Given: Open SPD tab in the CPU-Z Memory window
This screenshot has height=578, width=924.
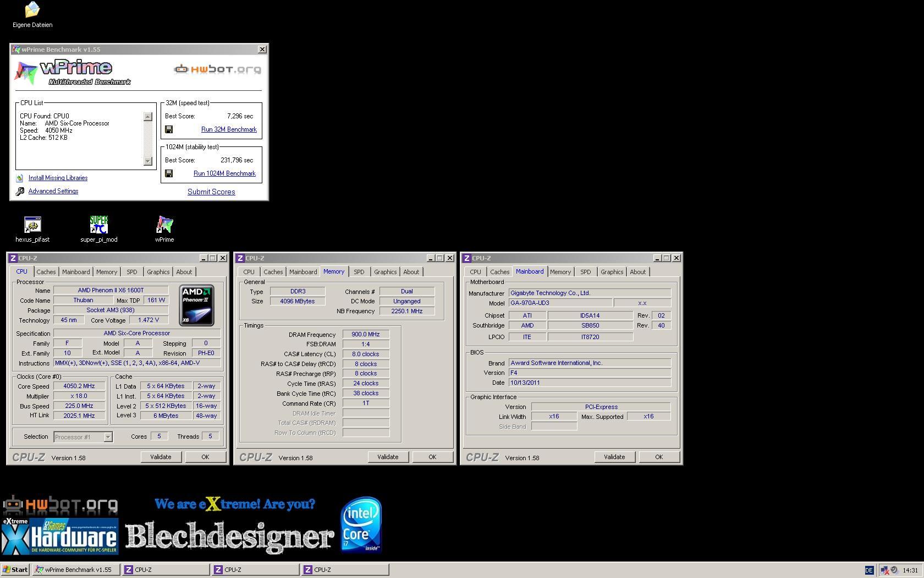Looking at the screenshot, I should click(x=359, y=272).
